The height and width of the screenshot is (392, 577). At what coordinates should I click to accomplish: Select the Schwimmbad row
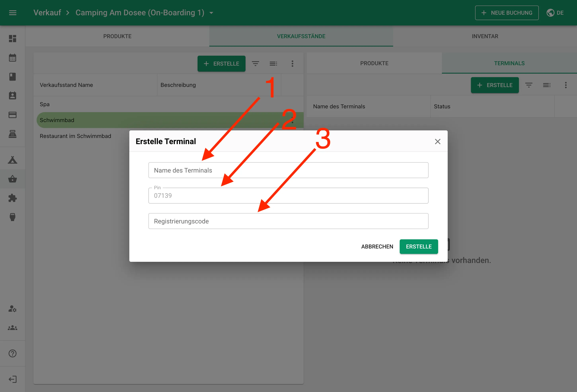pyautogui.click(x=170, y=120)
